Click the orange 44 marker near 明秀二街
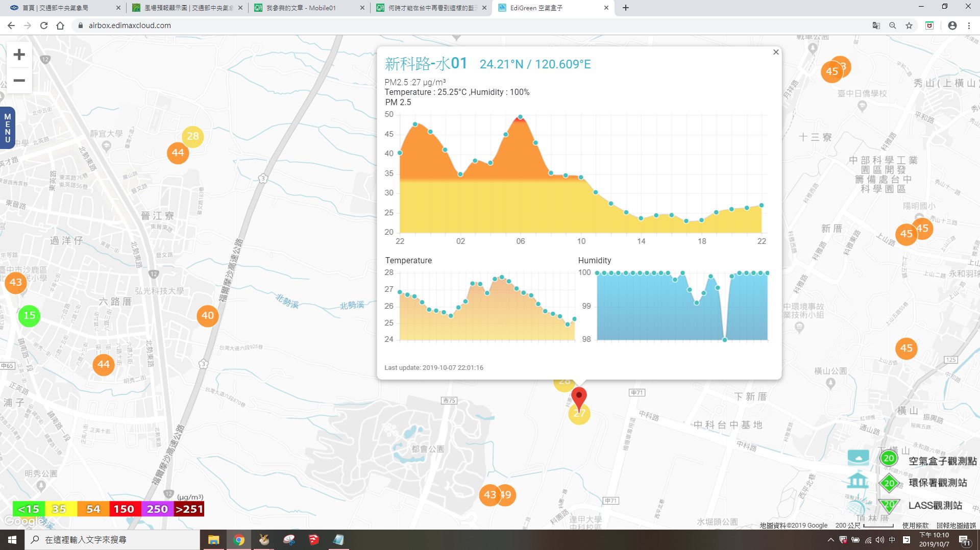This screenshot has width=980, height=550. point(104,364)
